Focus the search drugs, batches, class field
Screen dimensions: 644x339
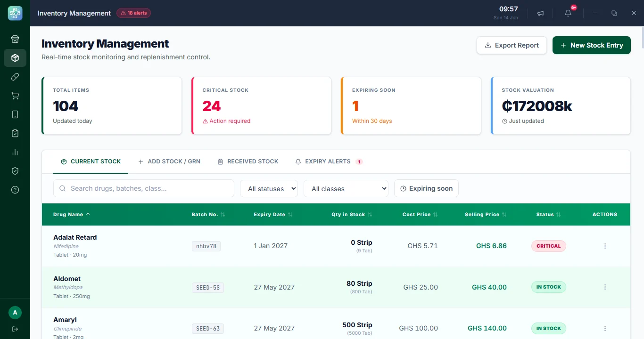click(144, 188)
